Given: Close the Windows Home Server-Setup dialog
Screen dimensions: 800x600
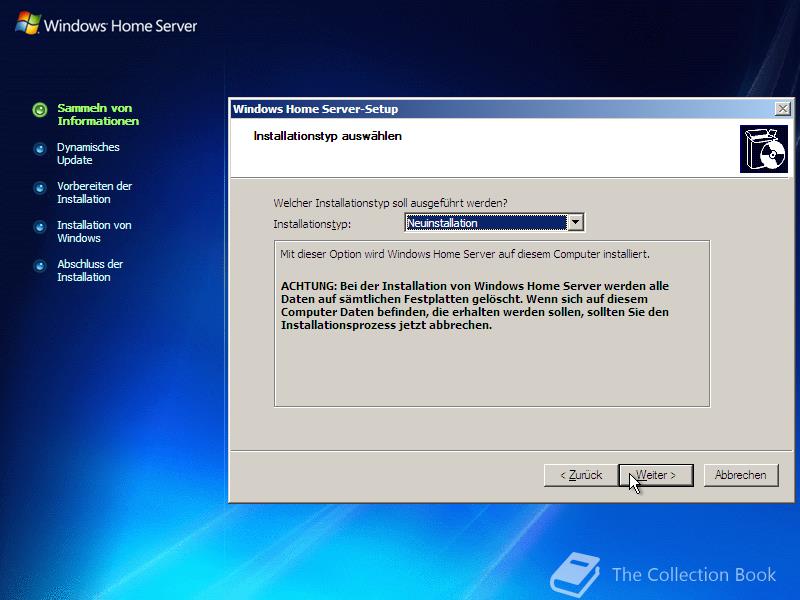Looking at the screenshot, I should tap(782, 109).
